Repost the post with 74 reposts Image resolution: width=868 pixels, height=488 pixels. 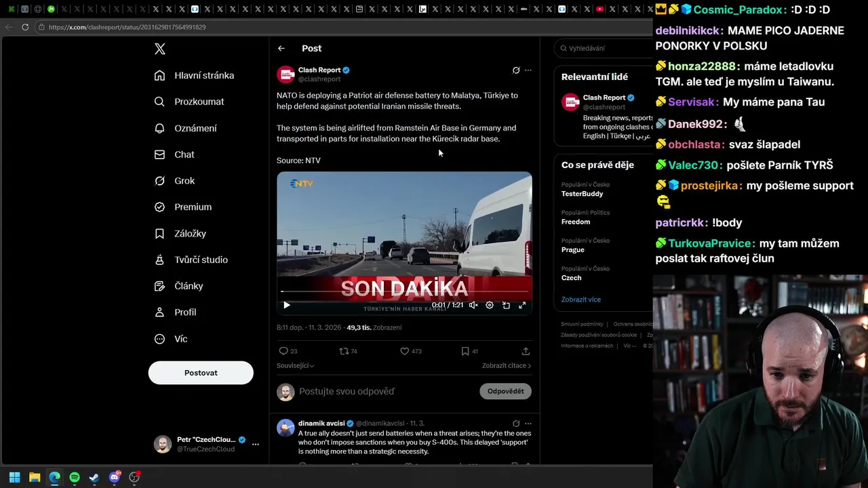point(344,351)
